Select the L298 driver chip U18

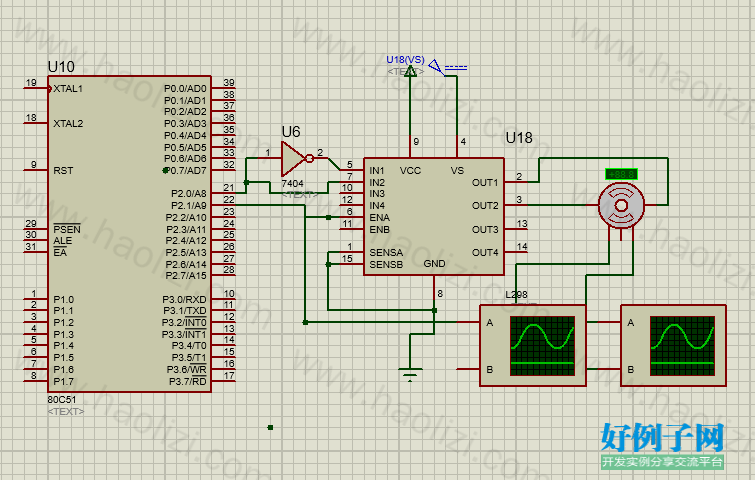pyautogui.click(x=434, y=217)
